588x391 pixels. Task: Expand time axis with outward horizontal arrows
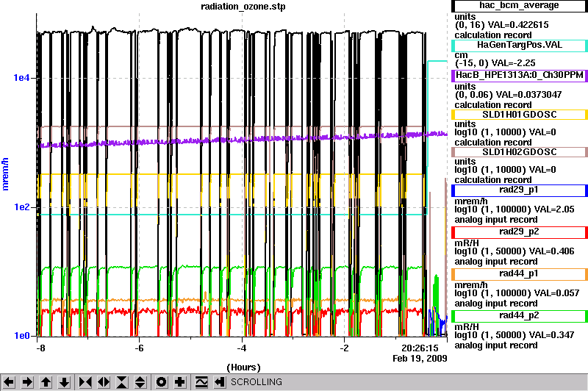coord(104,382)
